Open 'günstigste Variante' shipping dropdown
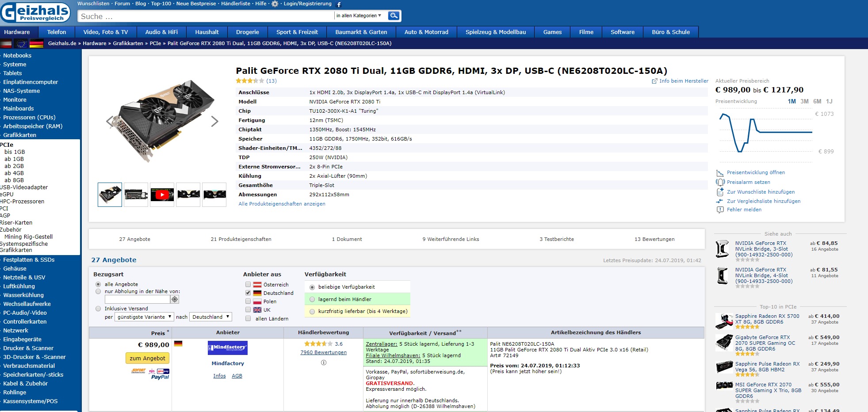Image resolution: width=868 pixels, height=412 pixels. (144, 317)
